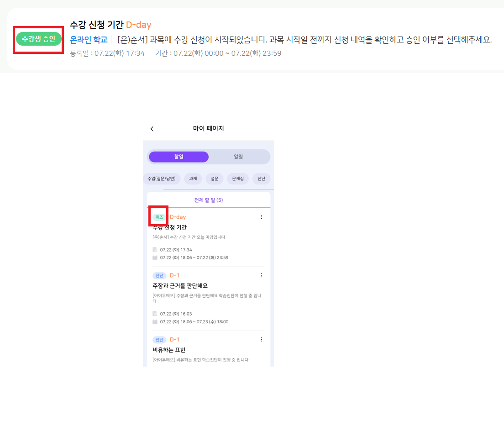The image size is (504, 431).
Task: Open the 수강 신청 기간 notification title
Action: (x=96, y=25)
